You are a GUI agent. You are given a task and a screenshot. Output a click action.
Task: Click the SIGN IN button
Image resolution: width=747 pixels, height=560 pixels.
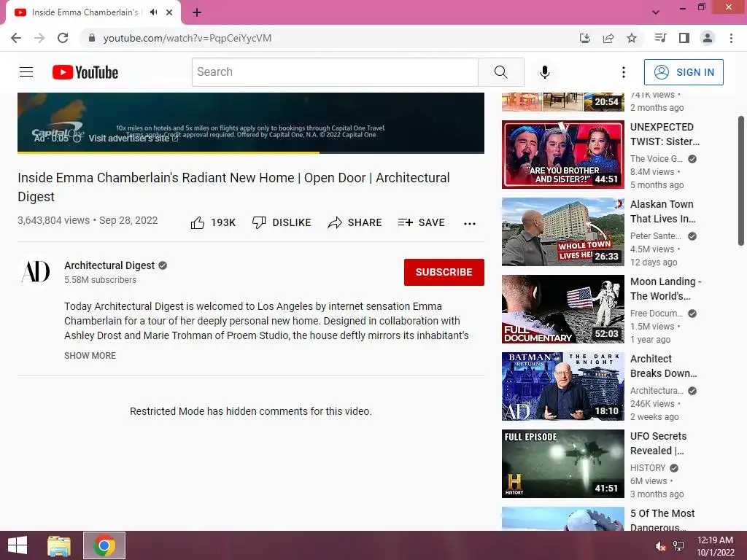pyautogui.click(x=684, y=72)
